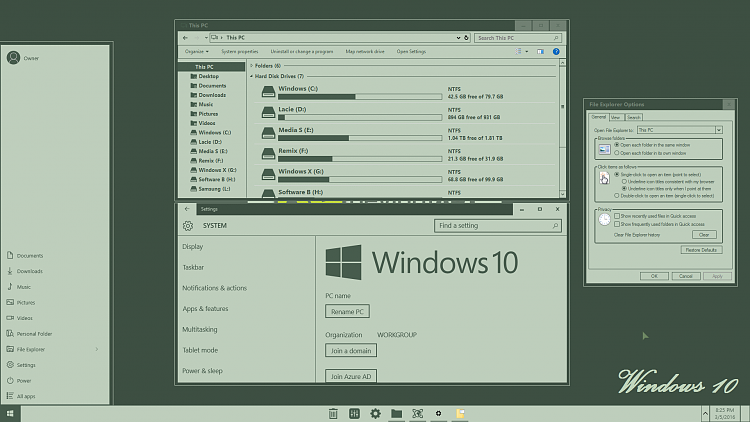Collapse Hard Disk Drives (7) group
The image size is (750, 422).
252,76
